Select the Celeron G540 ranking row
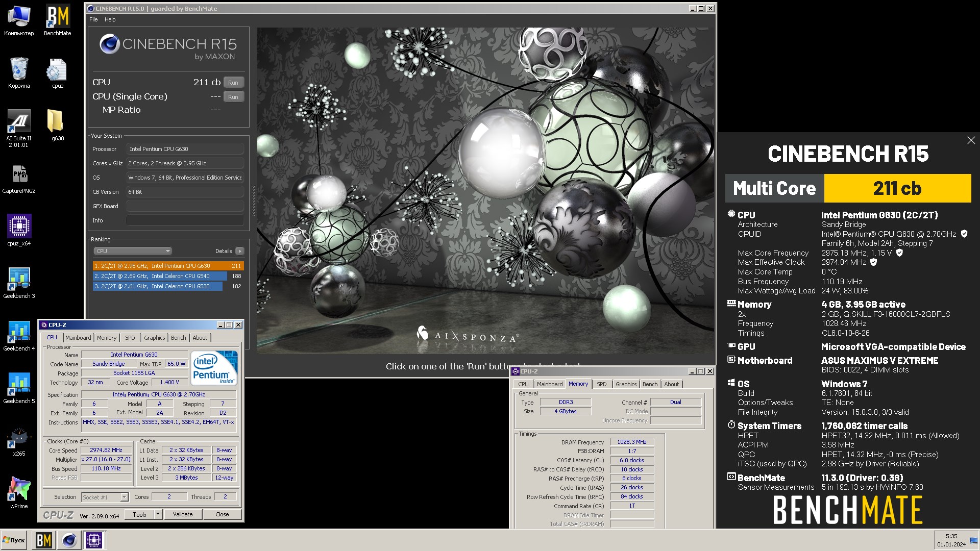This screenshot has height=551, width=980. click(168, 276)
